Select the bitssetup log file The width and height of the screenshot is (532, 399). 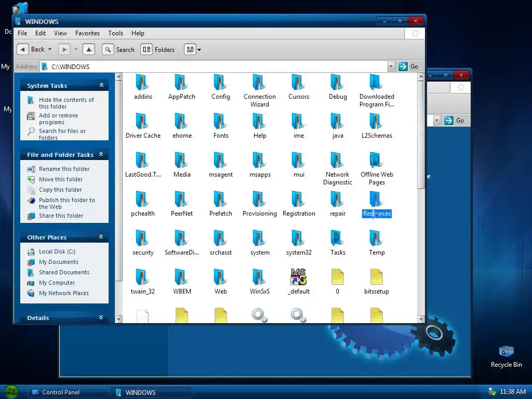coord(377,282)
